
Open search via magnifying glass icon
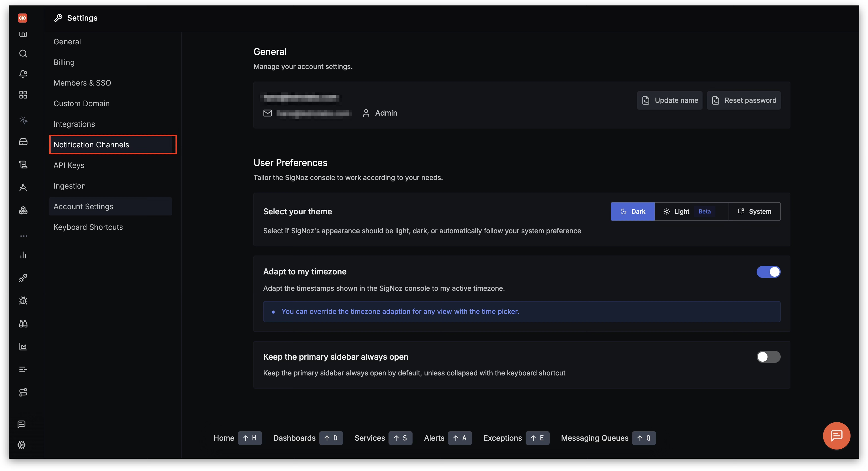23,54
